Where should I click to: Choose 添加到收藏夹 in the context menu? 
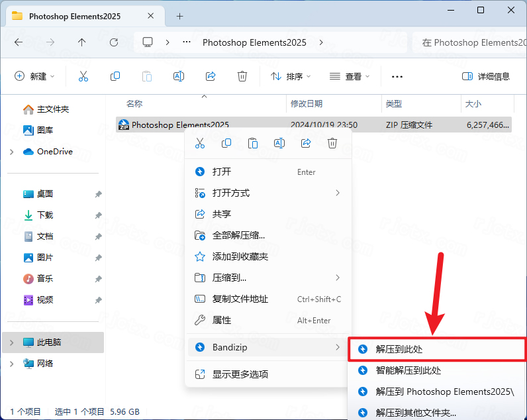pos(268,256)
